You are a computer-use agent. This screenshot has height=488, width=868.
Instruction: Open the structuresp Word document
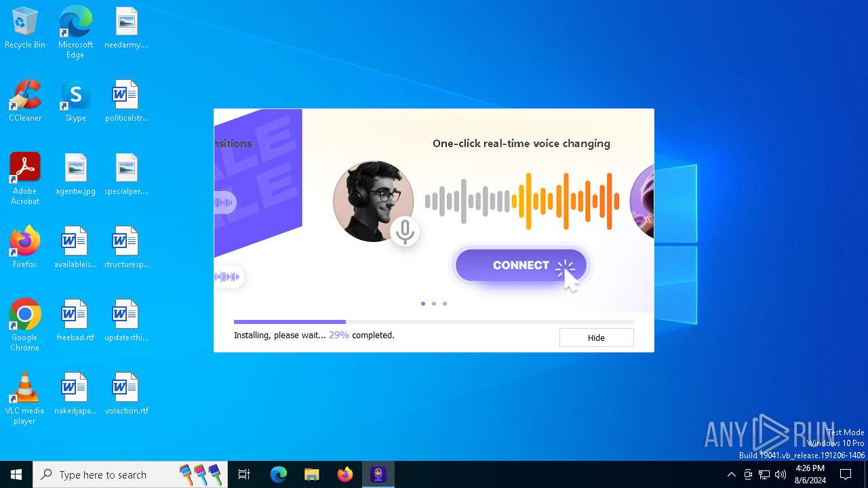[126, 248]
